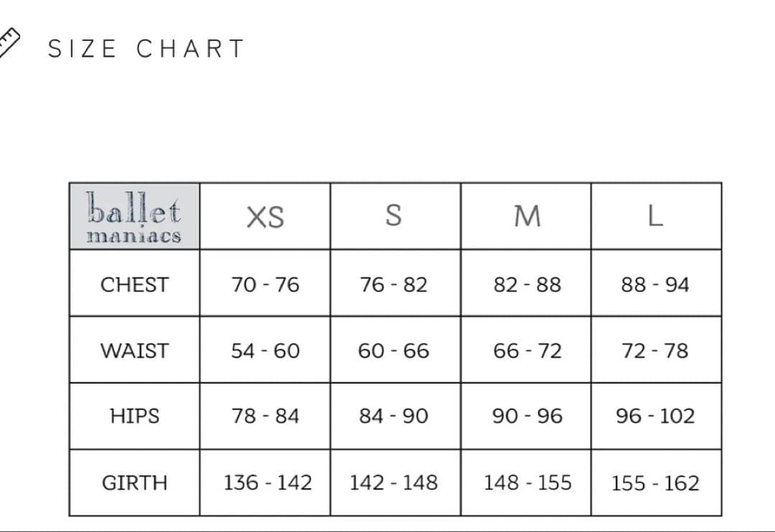775x532 pixels.
Task: Click the CHEST row label
Action: point(134,285)
